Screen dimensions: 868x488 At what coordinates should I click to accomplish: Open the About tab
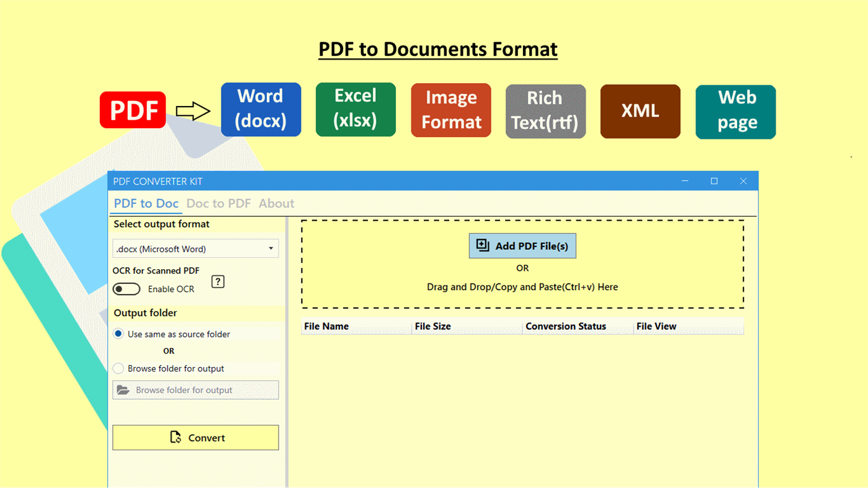(x=276, y=203)
